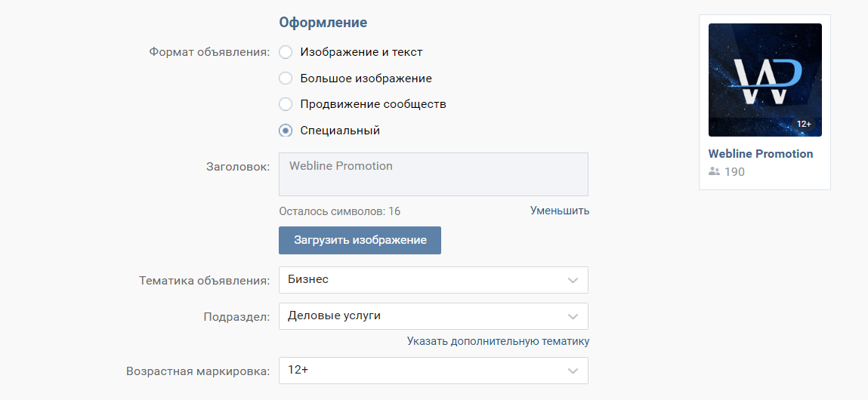Select the 'Изображение и текст' ad format
868x400 pixels.
pyautogui.click(x=286, y=53)
